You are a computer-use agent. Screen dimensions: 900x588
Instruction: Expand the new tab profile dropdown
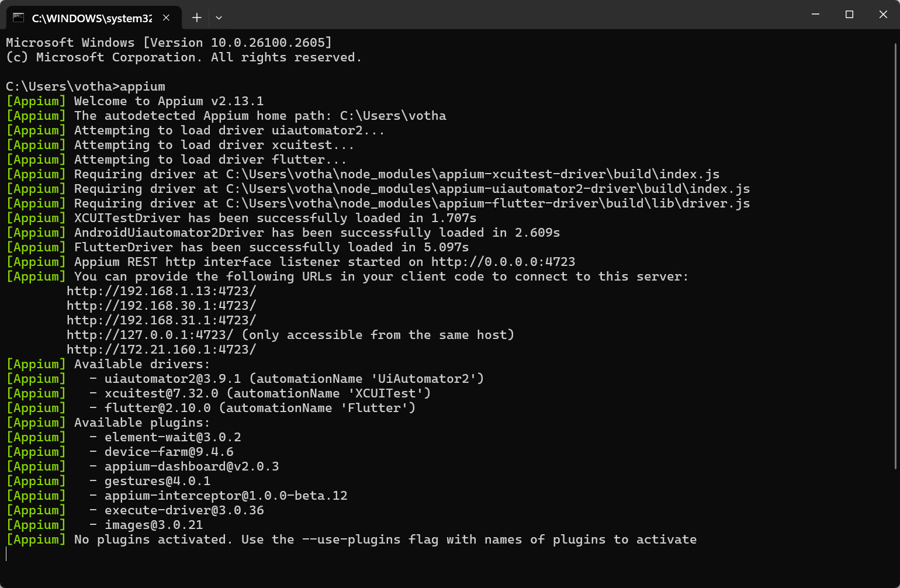pos(219,18)
